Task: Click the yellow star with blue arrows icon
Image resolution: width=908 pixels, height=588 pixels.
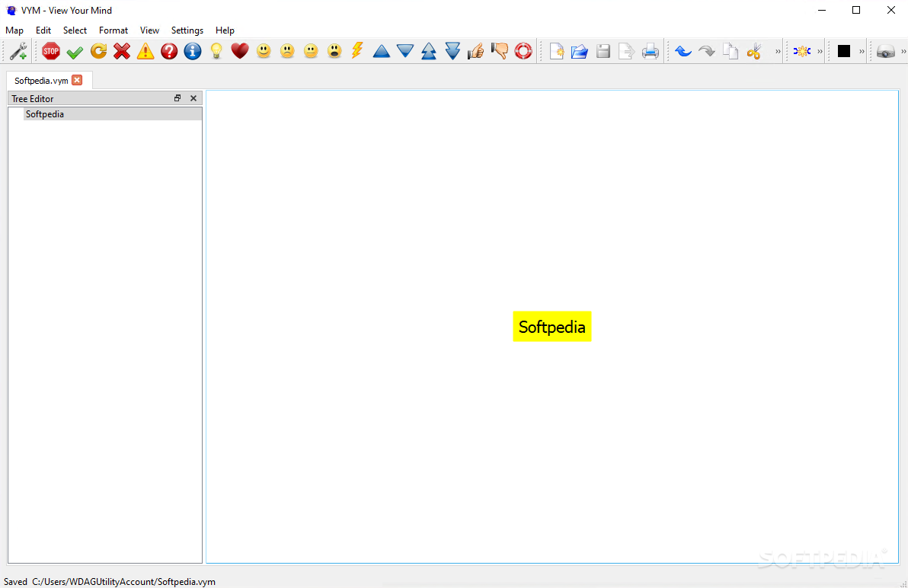Action: pos(802,52)
